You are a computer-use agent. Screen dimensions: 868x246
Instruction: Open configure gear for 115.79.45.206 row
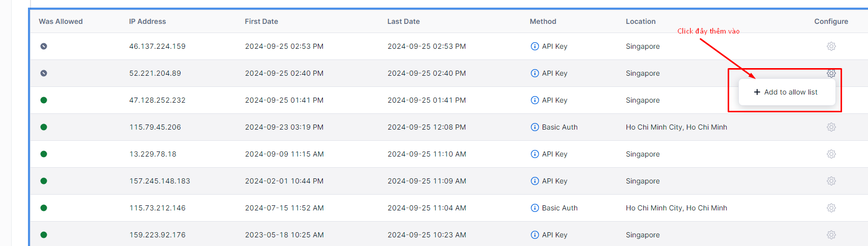(831, 127)
